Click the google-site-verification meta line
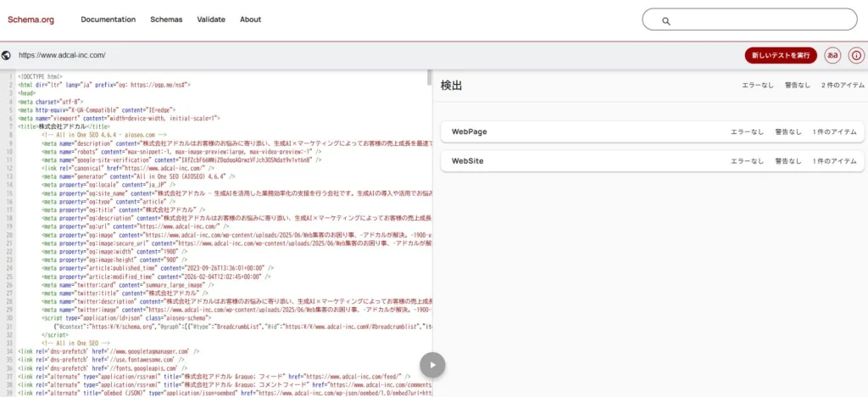Image resolution: width=868 pixels, height=397 pixels. 181,159
